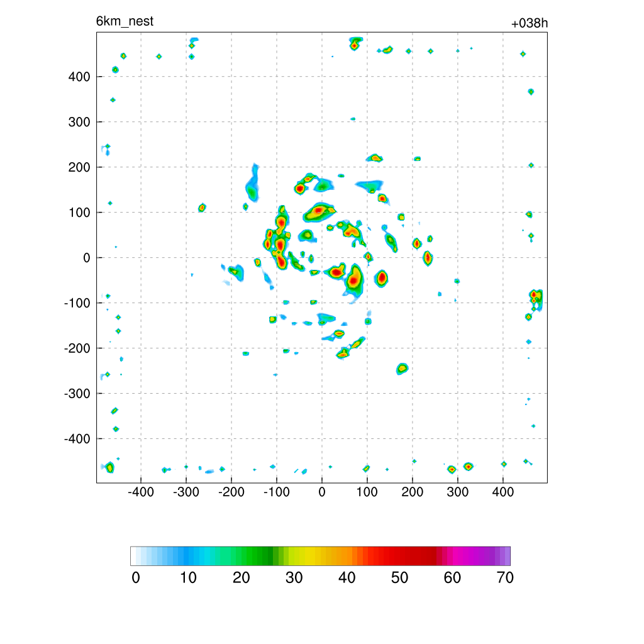Screen dimensions: 644x644
Task: Click the x-axis tick label 300
Action: click(458, 492)
